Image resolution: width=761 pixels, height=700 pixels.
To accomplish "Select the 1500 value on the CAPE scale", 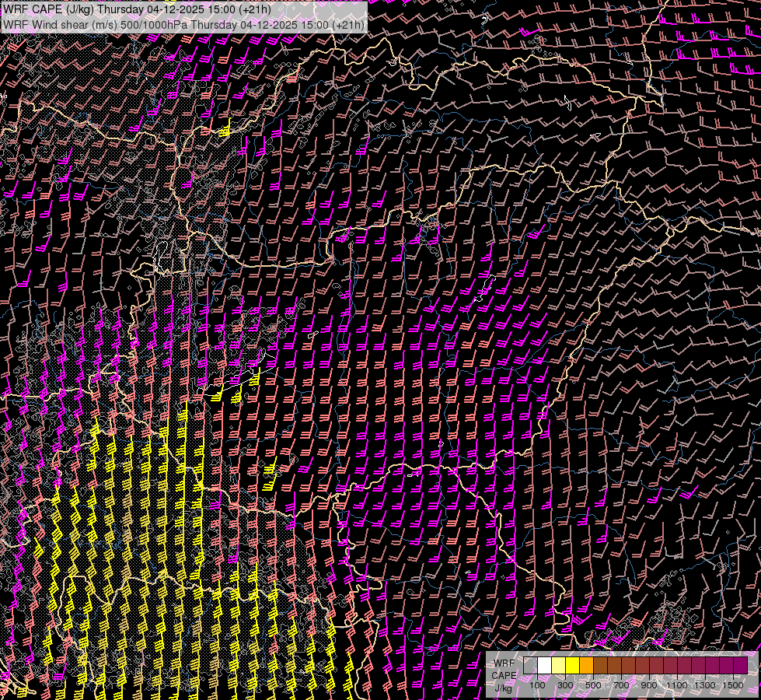I will pyautogui.click(x=732, y=685).
